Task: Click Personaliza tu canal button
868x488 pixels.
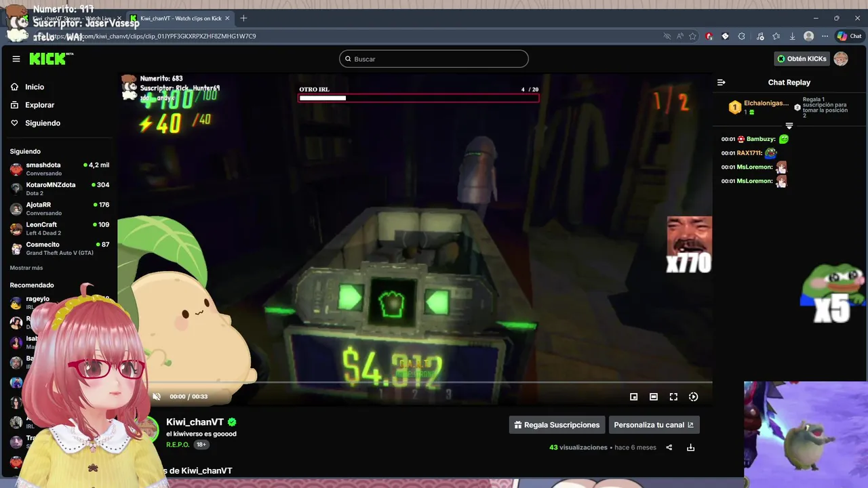Action: [x=654, y=425]
